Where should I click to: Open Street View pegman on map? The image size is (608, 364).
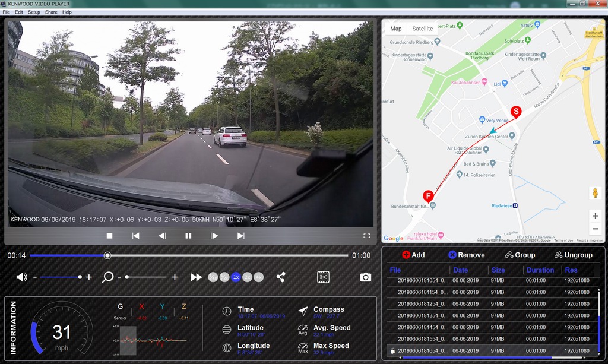click(595, 194)
